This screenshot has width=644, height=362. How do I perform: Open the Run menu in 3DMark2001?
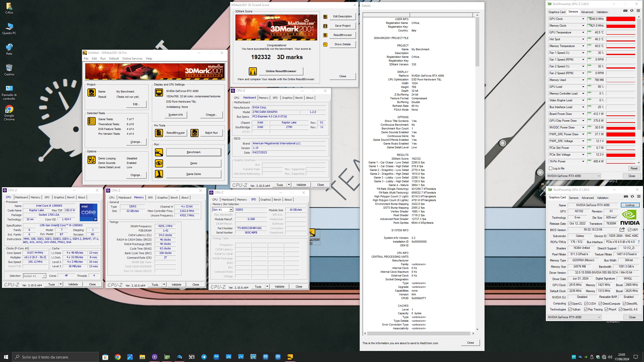103,59
